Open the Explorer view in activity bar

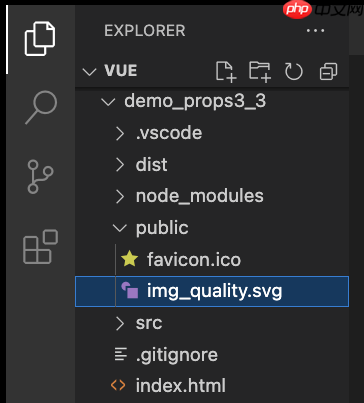tap(40, 39)
